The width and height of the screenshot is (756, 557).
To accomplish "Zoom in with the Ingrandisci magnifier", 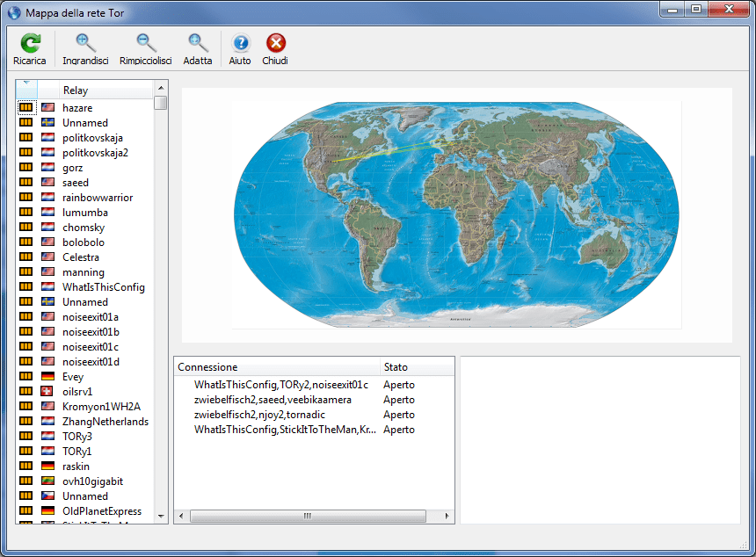I will click(x=85, y=43).
